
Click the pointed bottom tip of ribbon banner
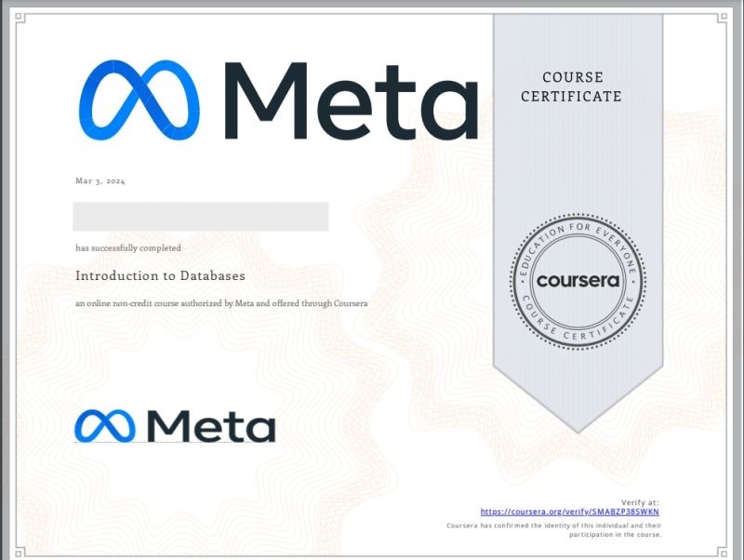[578, 426]
